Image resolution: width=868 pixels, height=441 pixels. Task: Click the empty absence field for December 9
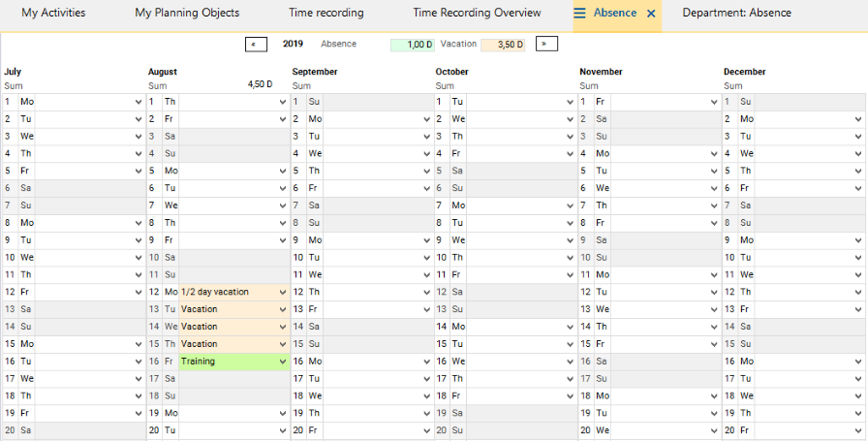(810, 240)
